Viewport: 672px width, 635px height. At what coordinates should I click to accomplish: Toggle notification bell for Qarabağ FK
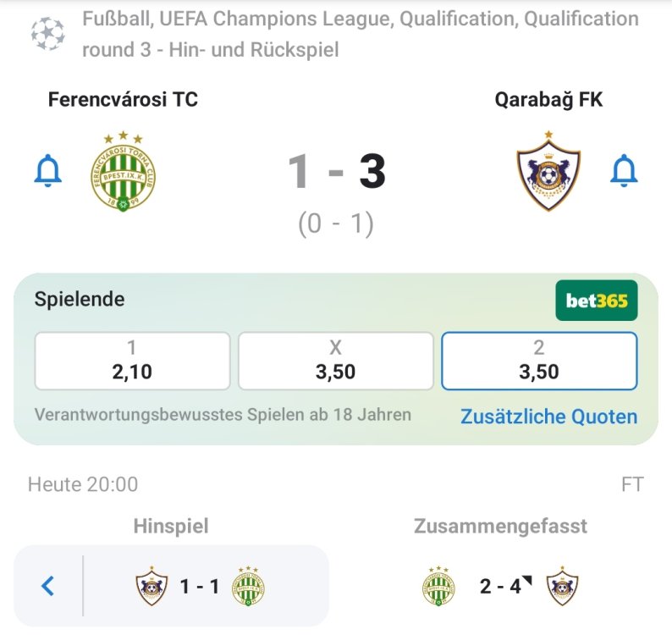coord(624,171)
